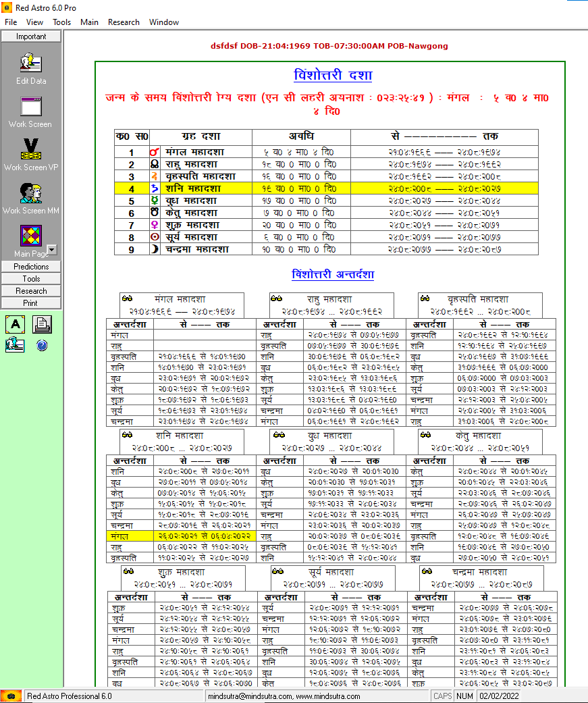Open the Edit Data icon
Viewport: 588px width, 703px height.
31,63
